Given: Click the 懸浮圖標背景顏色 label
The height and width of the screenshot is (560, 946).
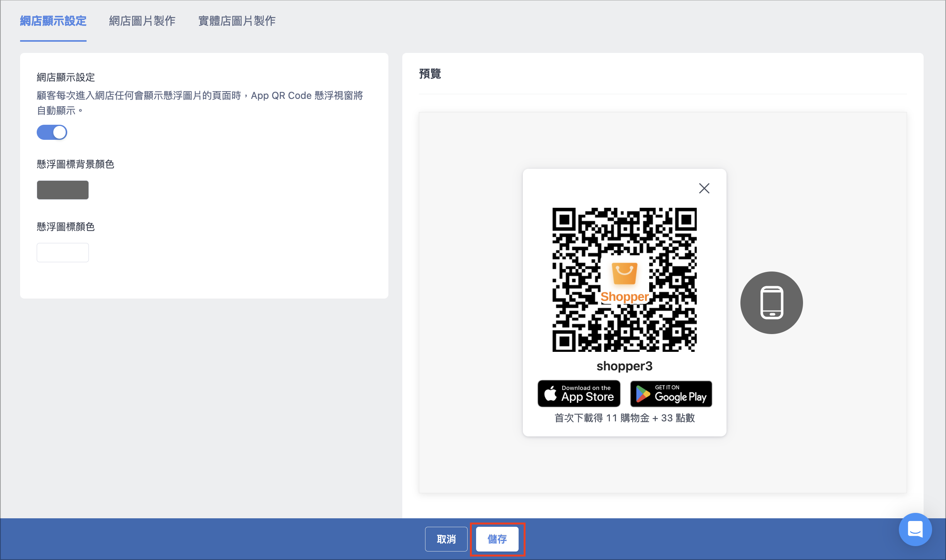Looking at the screenshot, I should [x=75, y=165].
